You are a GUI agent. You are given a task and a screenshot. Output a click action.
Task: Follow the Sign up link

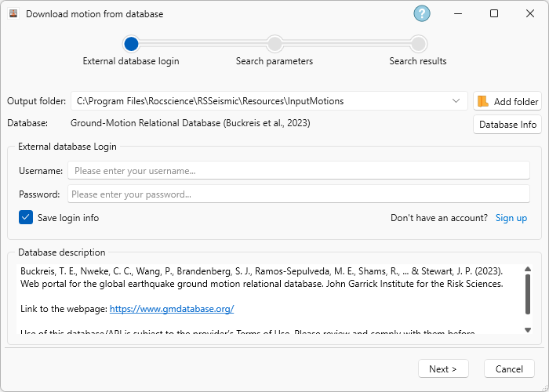pos(511,218)
